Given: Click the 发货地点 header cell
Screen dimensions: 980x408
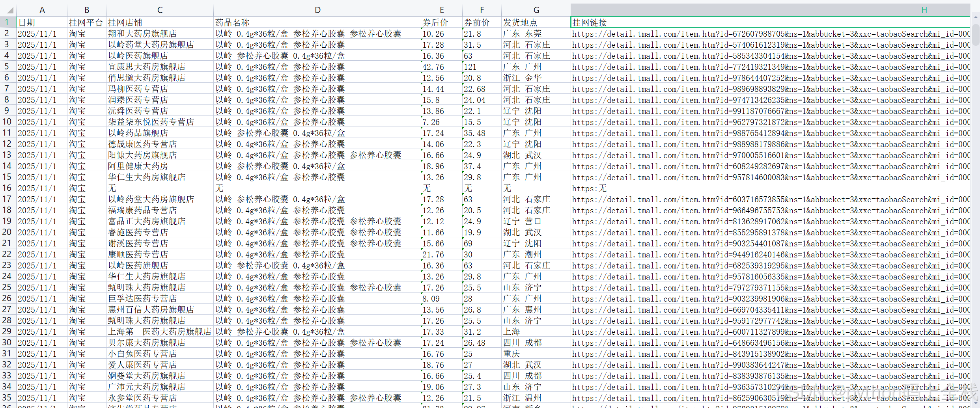Looking at the screenshot, I should point(536,22).
